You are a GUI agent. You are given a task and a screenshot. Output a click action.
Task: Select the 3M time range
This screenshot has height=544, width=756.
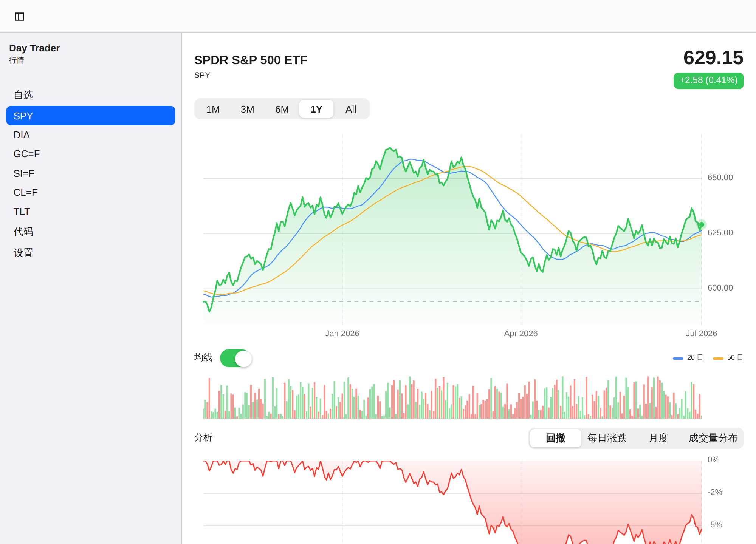[x=247, y=109]
